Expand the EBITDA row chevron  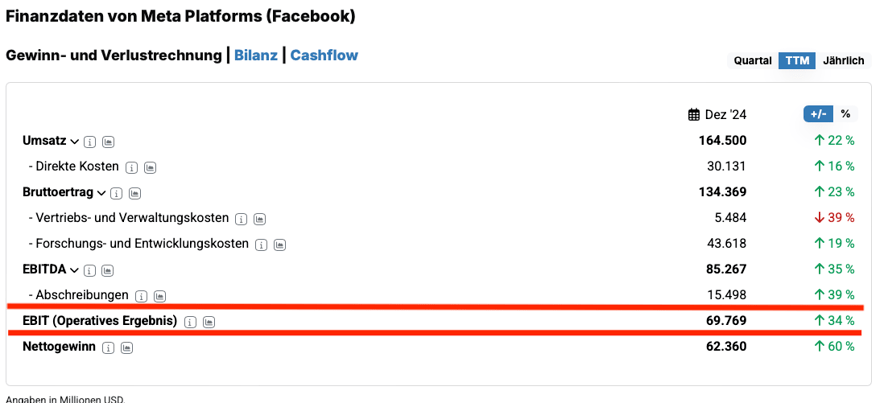74,270
